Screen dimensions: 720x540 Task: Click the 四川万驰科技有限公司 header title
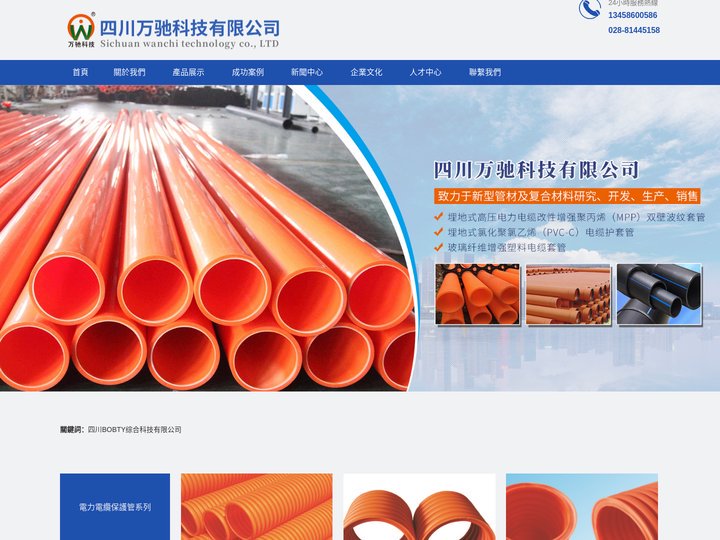click(190, 28)
